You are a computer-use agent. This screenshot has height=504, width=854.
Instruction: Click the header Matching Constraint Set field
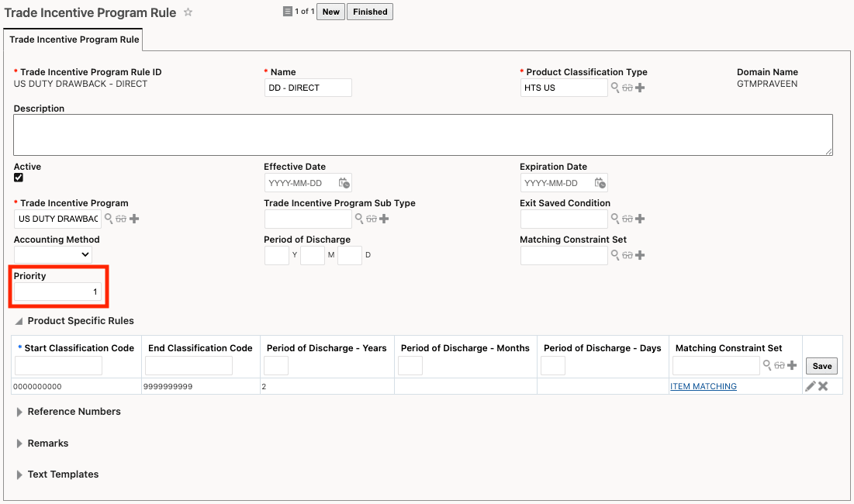point(564,255)
